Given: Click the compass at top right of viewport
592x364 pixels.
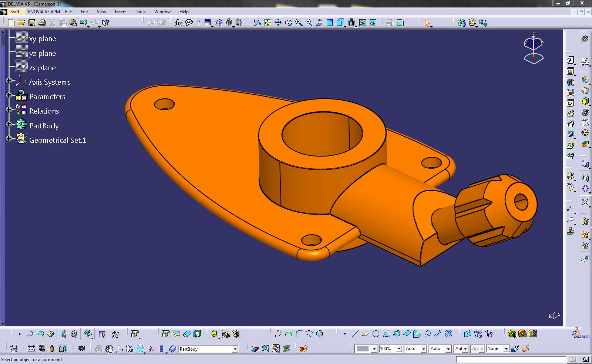Looking at the screenshot, I should [534, 48].
